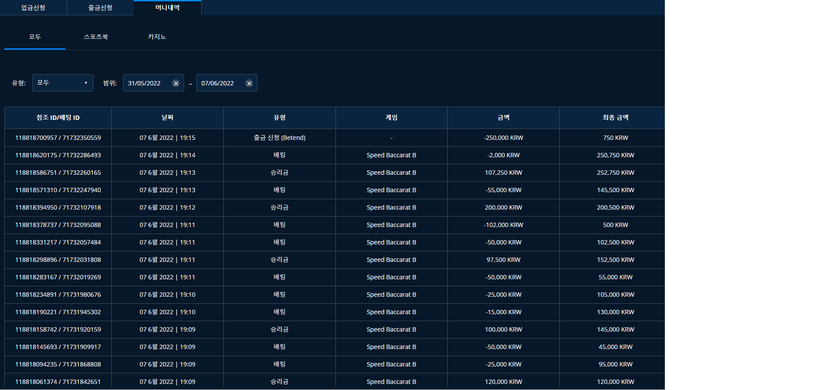This screenshot has width=835, height=390.
Task: Click the 107,250 KRW amount
Action: (x=503, y=173)
